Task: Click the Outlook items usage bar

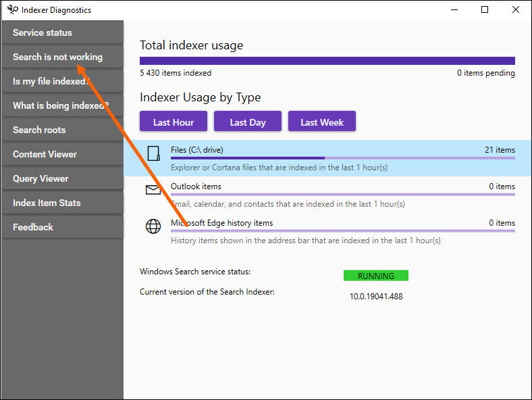Action: (343, 195)
